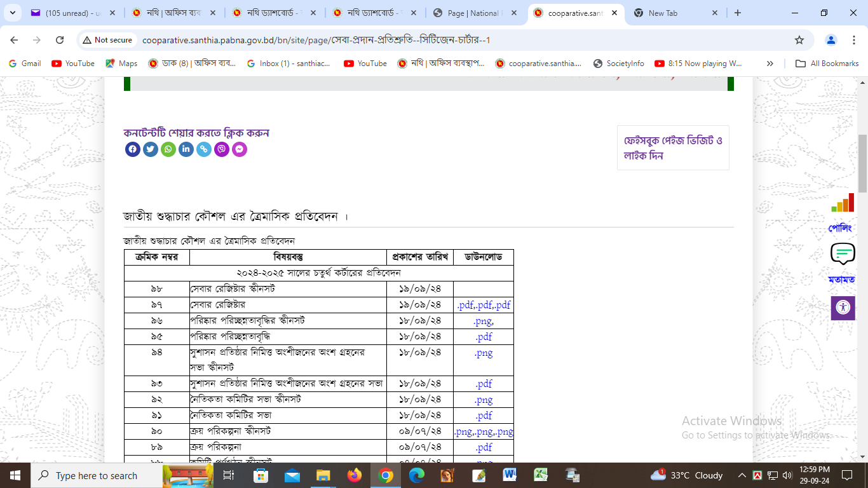Viewport: 868px width, 488px height.
Task: Click the page vertical scrollbar thumb
Action: tap(862, 163)
